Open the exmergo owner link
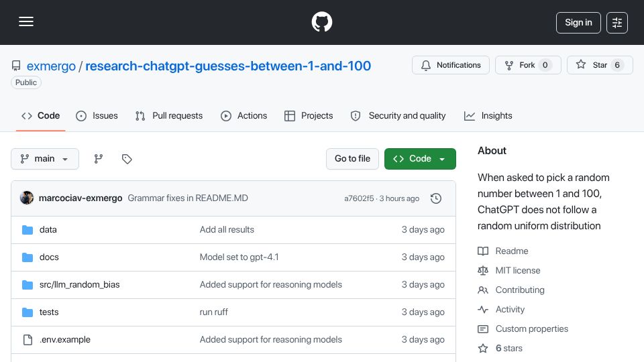 coord(51,66)
